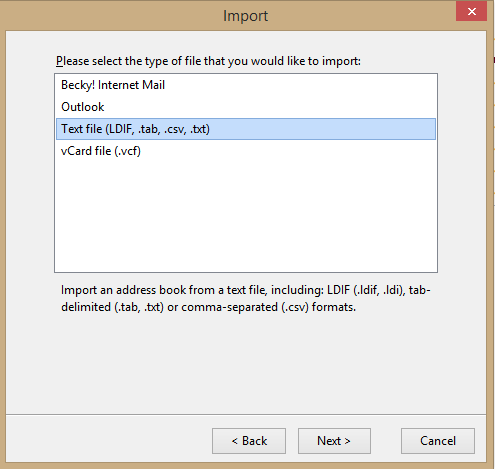The width and height of the screenshot is (495, 469).
Task: Click the 'Please select the type' label
Action: (208, 61)
